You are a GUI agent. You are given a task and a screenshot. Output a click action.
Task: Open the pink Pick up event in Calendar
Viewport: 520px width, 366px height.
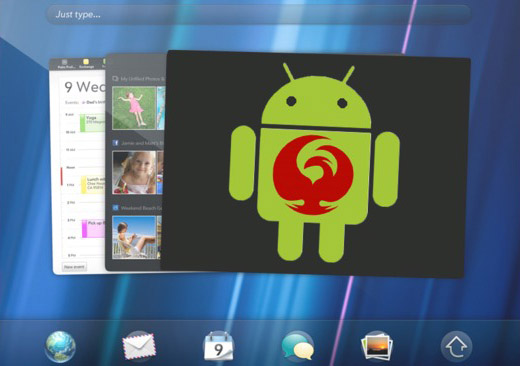(x=94, y=228)
